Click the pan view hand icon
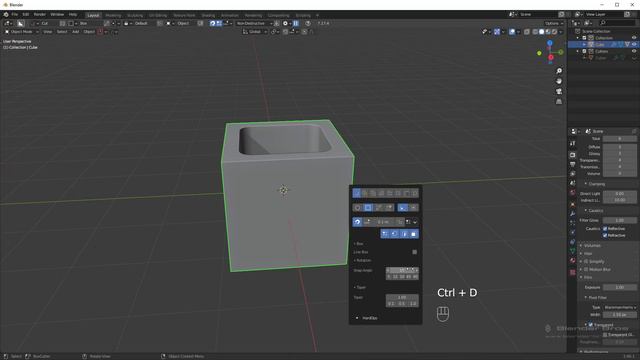640x360 pixels. (559, 81)
